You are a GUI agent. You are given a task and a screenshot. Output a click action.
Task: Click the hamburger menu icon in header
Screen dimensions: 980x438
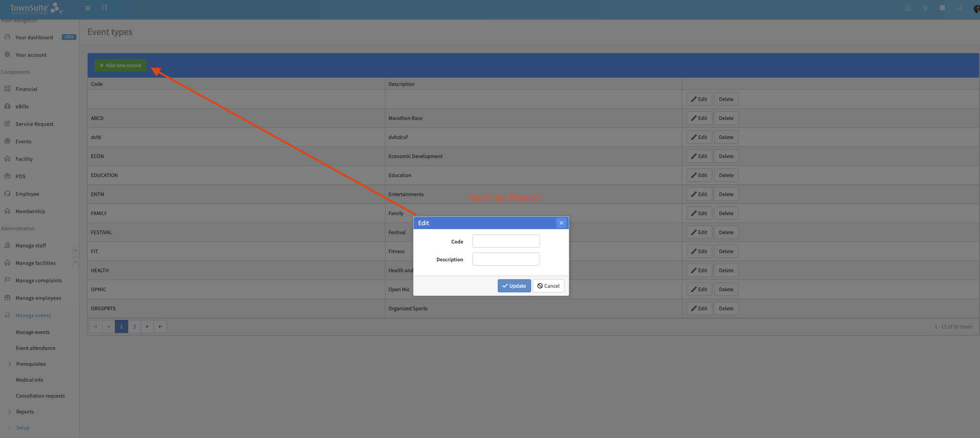pos(88,8)
